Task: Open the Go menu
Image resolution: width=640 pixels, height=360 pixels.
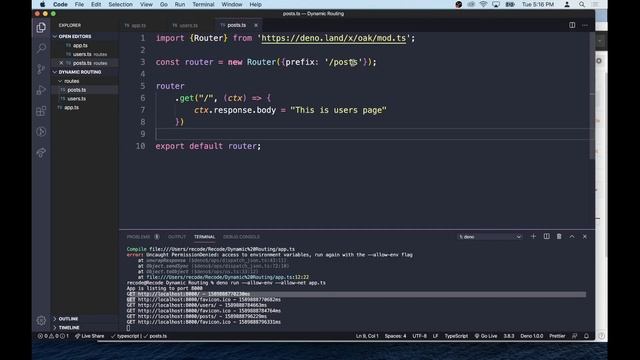Action: (x=164, y=4)
